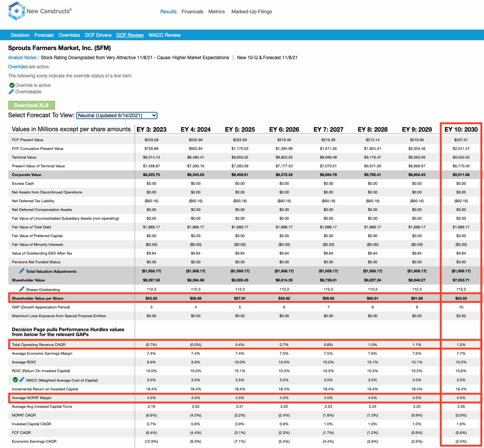Click the EY 5: 2025 column header
The width and height of the screenshot is (484, 448).
(x=240, y=129)
